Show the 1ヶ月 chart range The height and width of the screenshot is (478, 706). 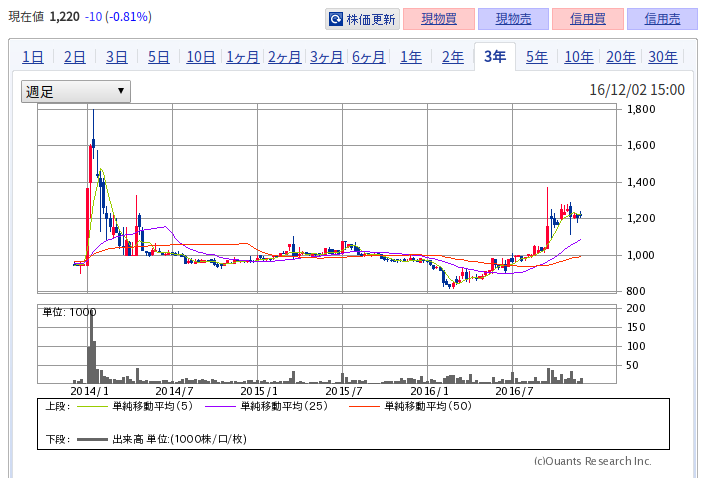243,57
